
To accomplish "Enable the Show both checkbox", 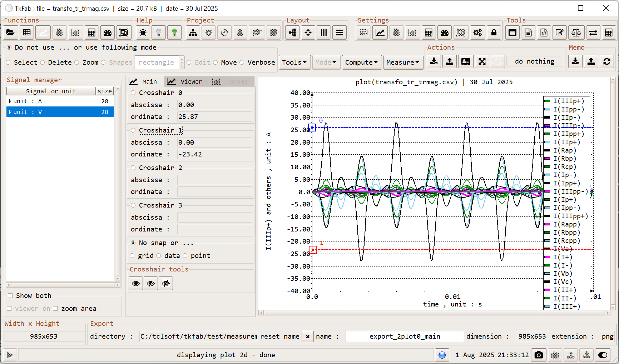I will tap(10, 296).
